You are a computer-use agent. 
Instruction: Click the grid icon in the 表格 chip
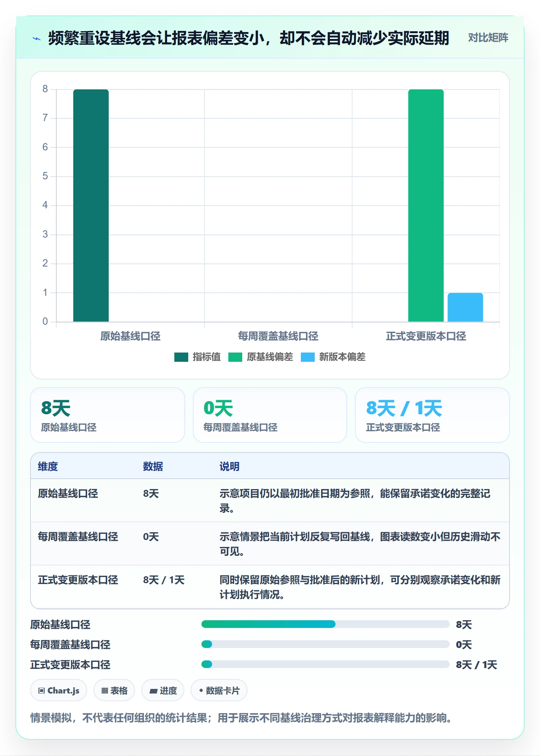point(105,691)
